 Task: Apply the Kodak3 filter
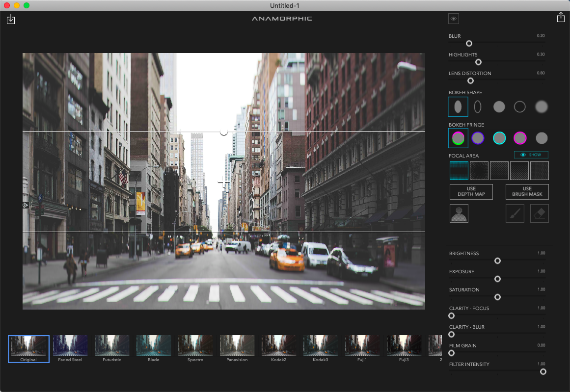[x=321, y=349]
